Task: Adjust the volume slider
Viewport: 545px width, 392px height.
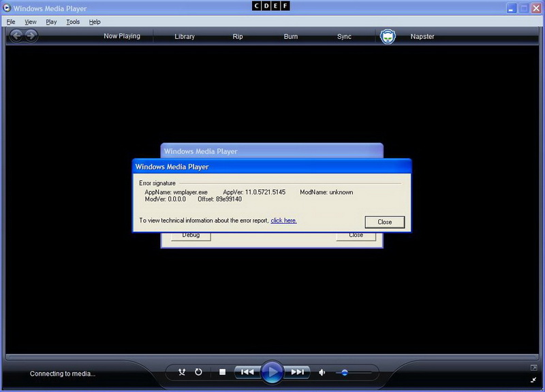Action: coord(345,372)
